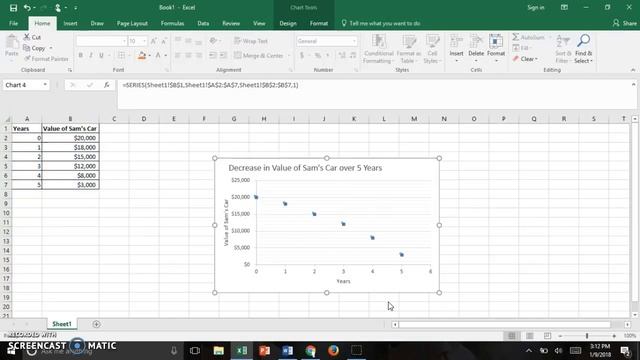Click the Share button
This screenshot has height=360, width=640.
click(624, 24)
